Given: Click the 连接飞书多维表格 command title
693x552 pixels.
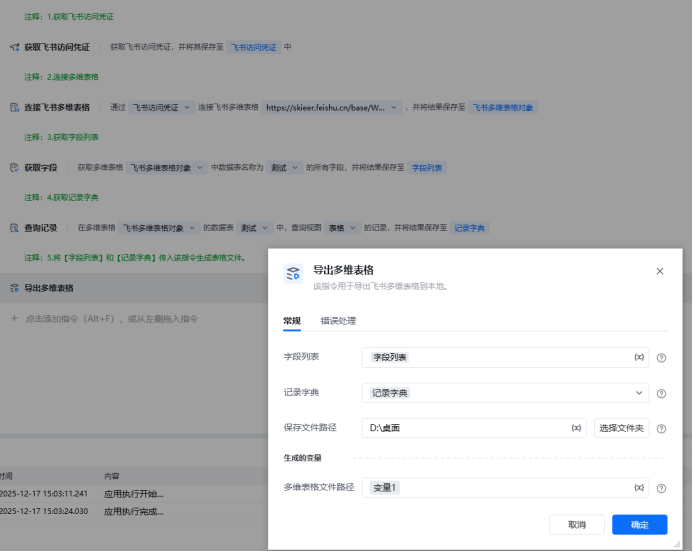Looking at the screenshot, I should coord(57,107).
